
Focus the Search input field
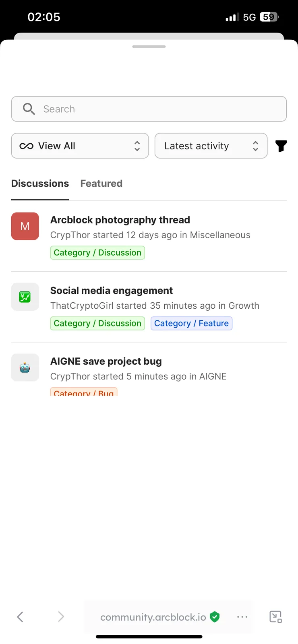[x=149, y=109]
